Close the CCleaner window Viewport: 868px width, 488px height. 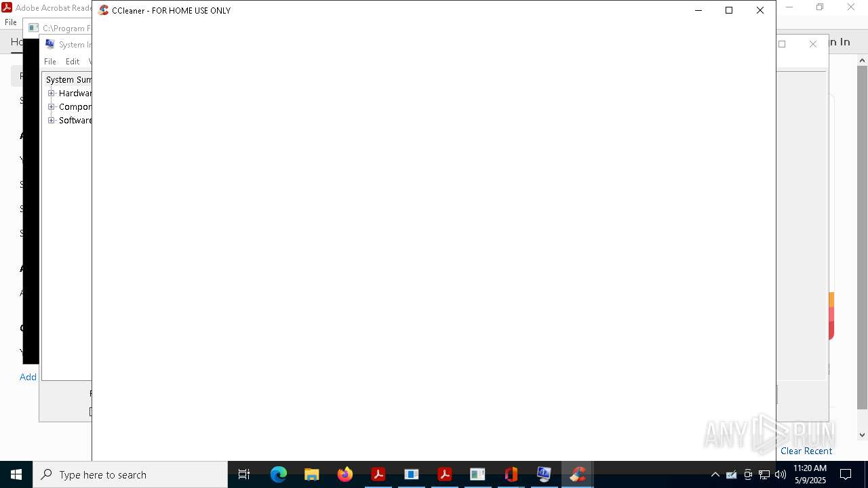click(760, 10)
